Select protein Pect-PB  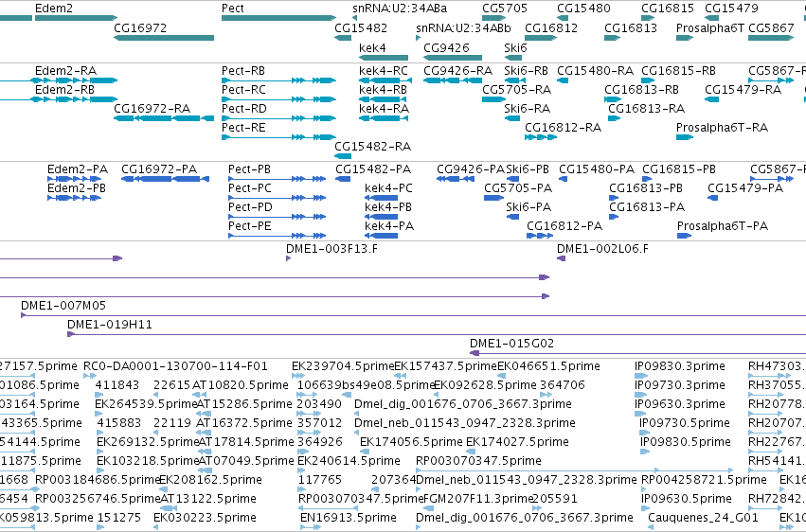coord(278,179)
